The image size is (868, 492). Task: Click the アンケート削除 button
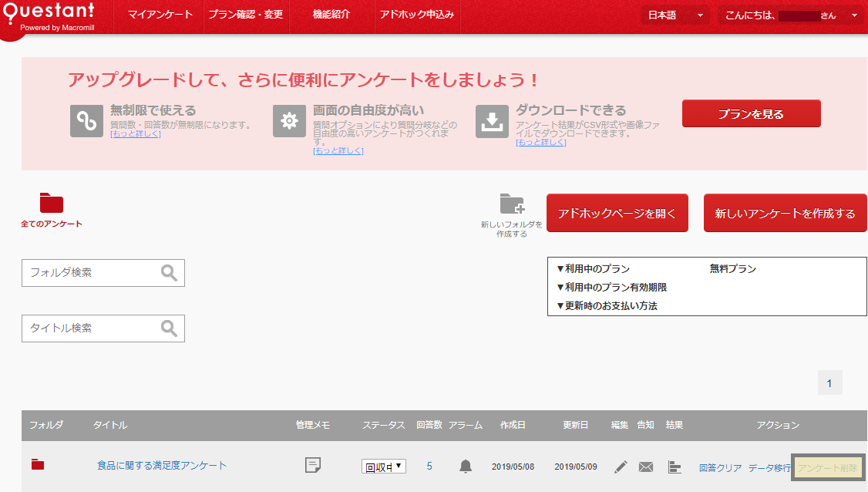pyautogui.click(x=828, y=468)
